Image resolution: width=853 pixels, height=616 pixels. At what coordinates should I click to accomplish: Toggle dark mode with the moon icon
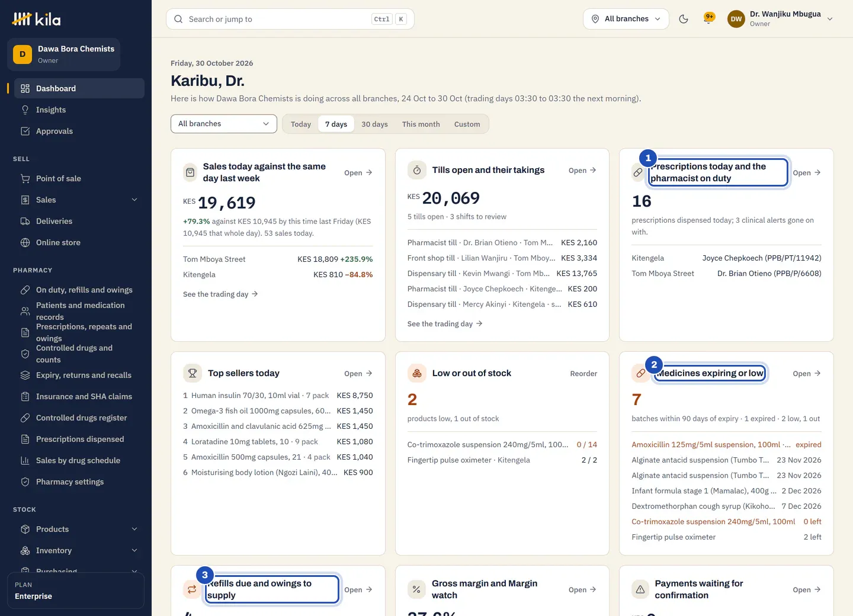click(684, 19)
